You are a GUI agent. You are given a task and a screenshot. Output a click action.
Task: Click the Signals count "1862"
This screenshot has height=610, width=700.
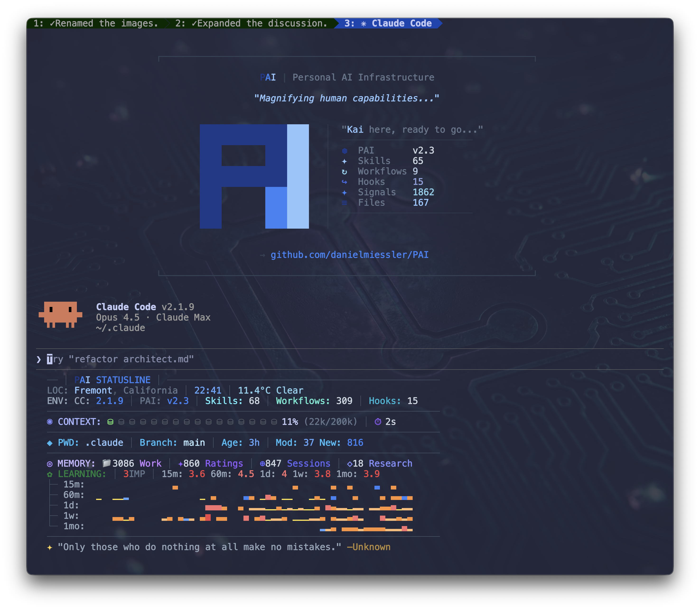tap(423, 192)
